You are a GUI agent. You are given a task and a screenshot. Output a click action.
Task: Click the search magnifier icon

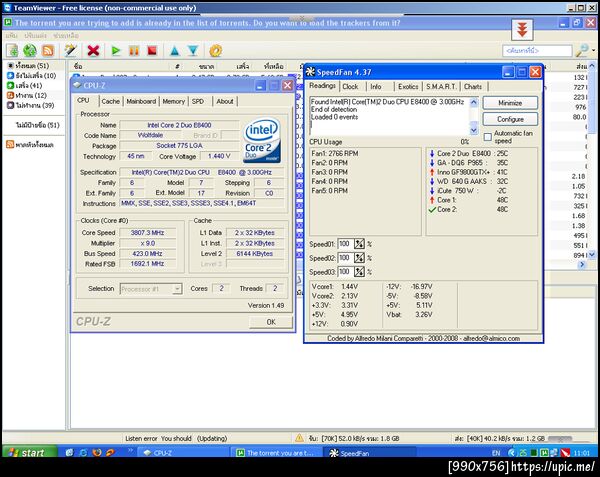[582, 50]
